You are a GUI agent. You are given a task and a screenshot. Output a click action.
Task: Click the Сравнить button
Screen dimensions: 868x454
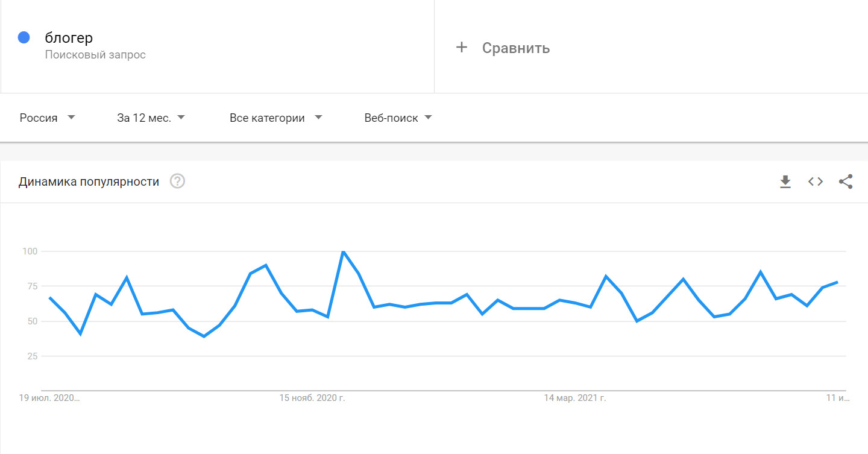(515, 48)
